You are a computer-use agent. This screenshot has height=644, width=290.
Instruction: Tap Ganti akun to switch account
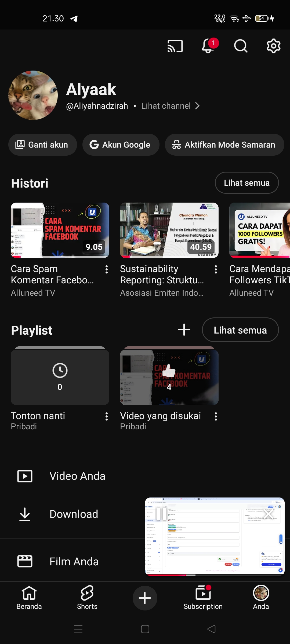click(x=42, y=145)
